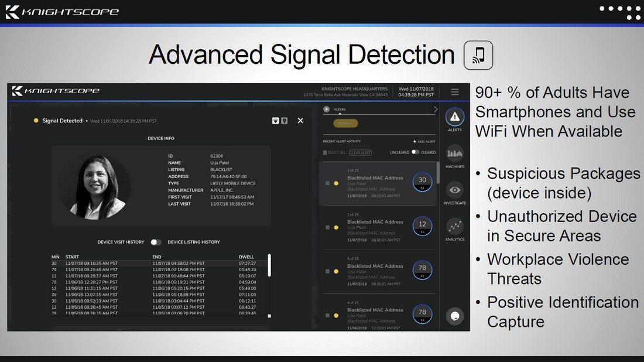Select the visit row starting 11/06/18 11:31:15 AM
644x362 pixels.
coord(159,288)
